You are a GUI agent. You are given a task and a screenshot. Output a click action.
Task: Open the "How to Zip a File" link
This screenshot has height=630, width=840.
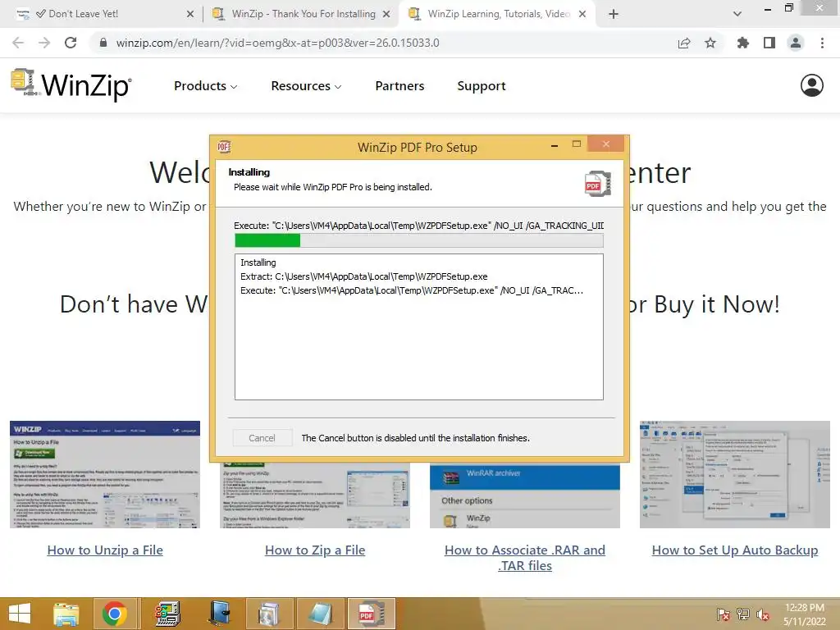click(315, 550)
